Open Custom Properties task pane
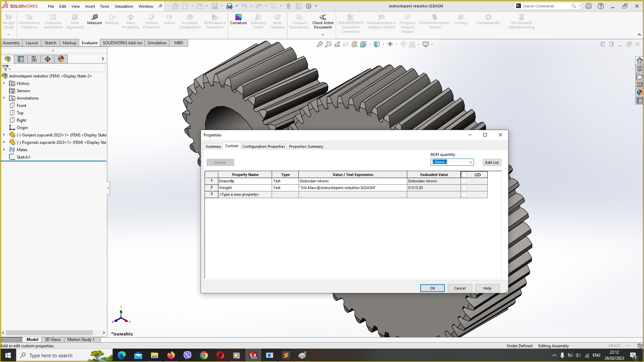This screenshot has height=362, width=644. pyautogui.click(x=640, y=101)
